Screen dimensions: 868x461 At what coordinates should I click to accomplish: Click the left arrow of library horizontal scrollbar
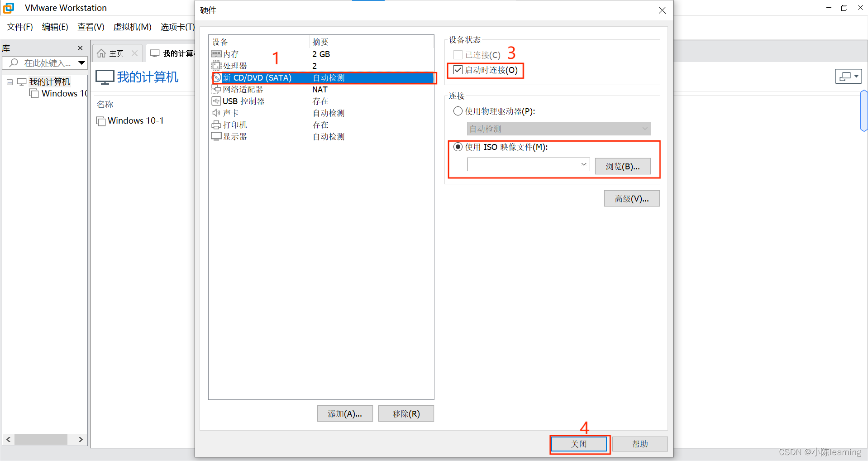pos(8,439)
